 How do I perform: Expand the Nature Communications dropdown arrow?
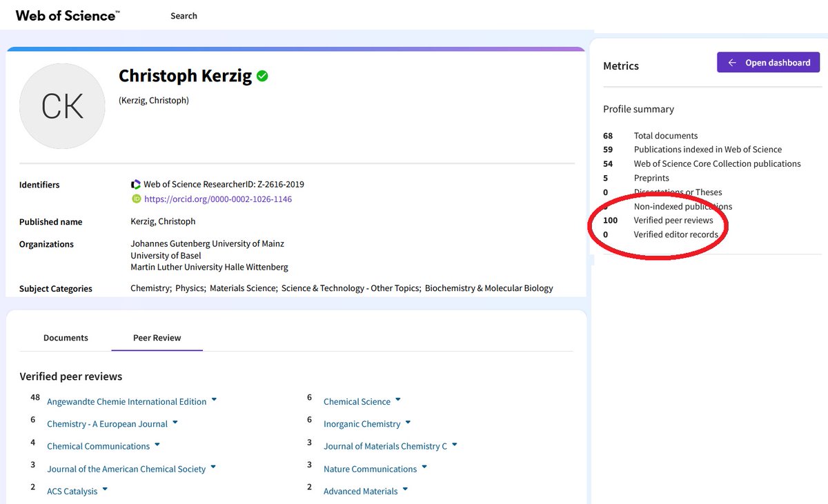pyautogui.click(x=424, y=467)
